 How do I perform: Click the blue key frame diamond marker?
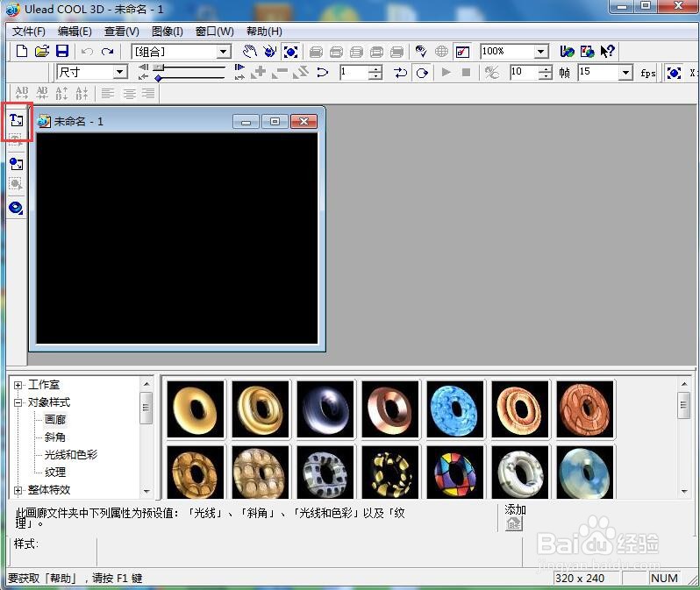click(158, 78)
